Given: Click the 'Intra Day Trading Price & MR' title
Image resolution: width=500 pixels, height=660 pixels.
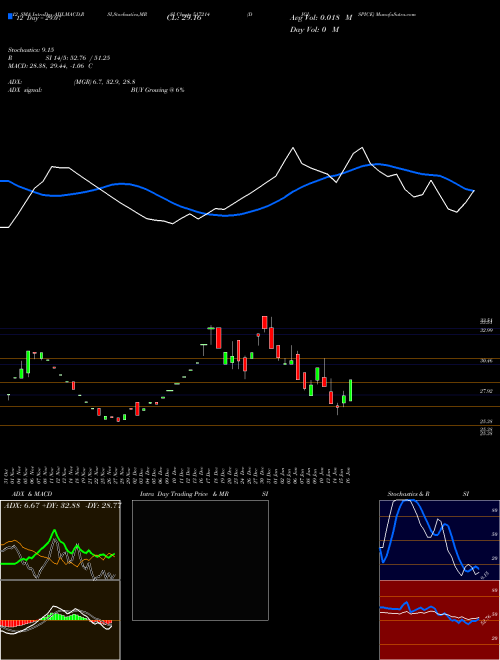Looking at the screenshot, I should 184,494.
